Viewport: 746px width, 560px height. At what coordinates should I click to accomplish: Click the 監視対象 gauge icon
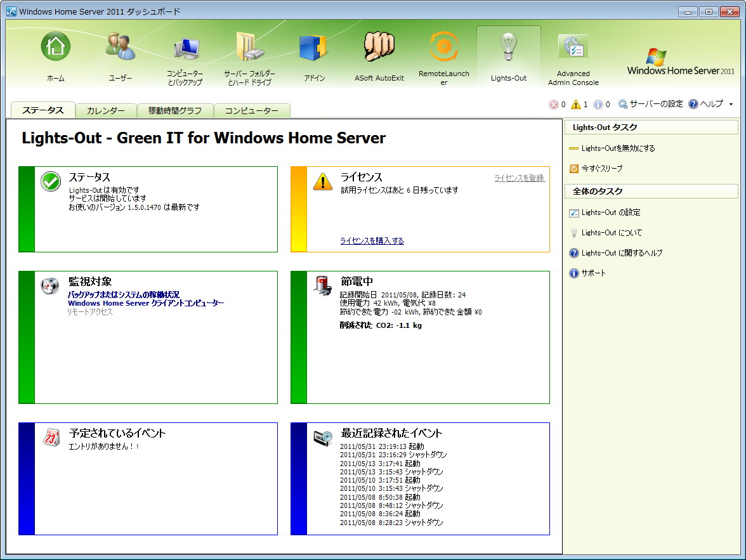[50, 285]
